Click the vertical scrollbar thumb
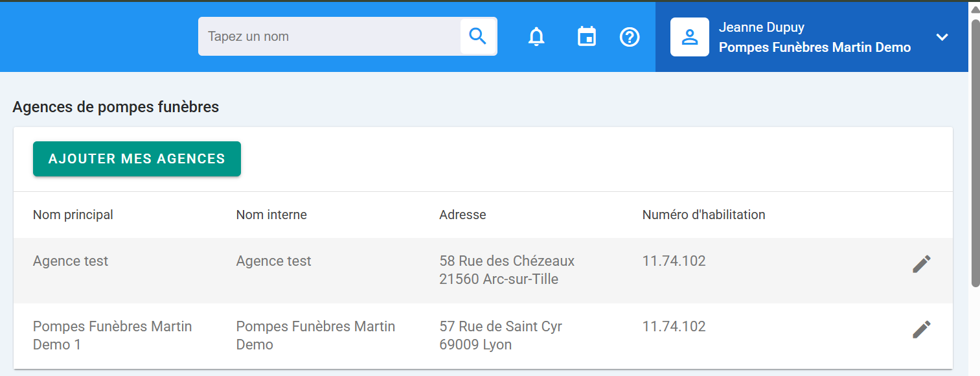 [x=975, y=152]
